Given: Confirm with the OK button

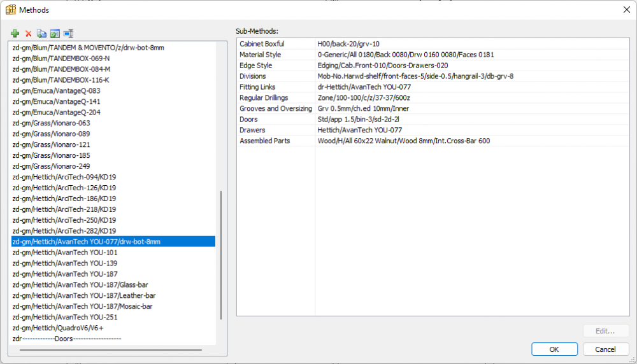Looking at the screenshot, I should (x=554, y=349).
